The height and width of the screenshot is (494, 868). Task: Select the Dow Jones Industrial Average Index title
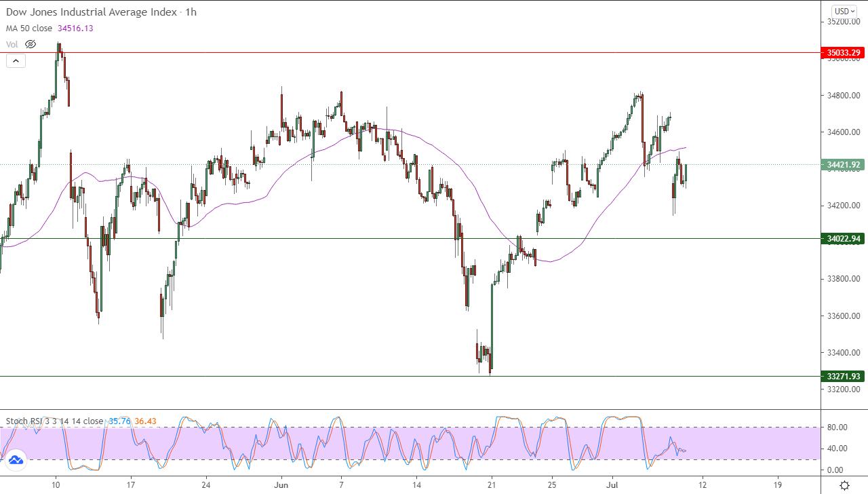92,12
